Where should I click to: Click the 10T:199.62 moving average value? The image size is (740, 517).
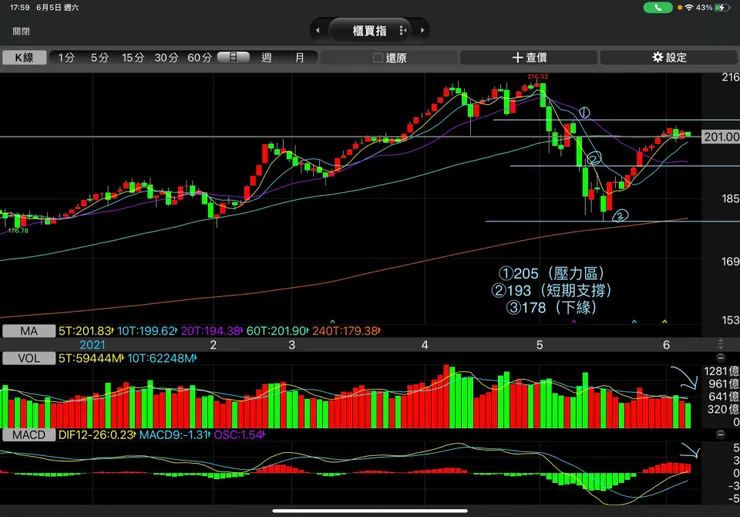point(147,331)
